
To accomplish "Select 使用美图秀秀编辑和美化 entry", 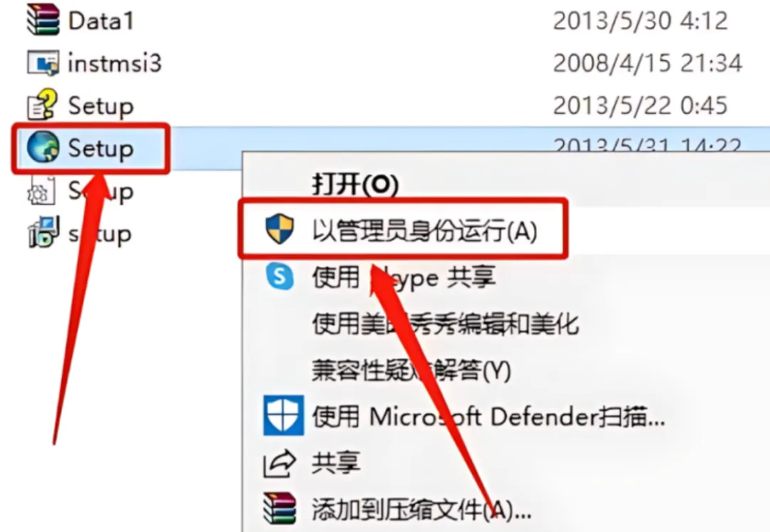I will 446,323.
